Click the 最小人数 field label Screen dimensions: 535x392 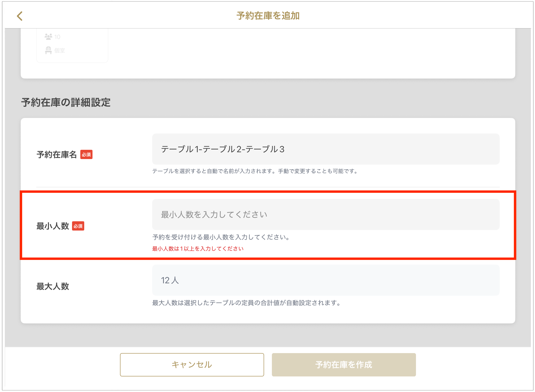pos(53,226)
